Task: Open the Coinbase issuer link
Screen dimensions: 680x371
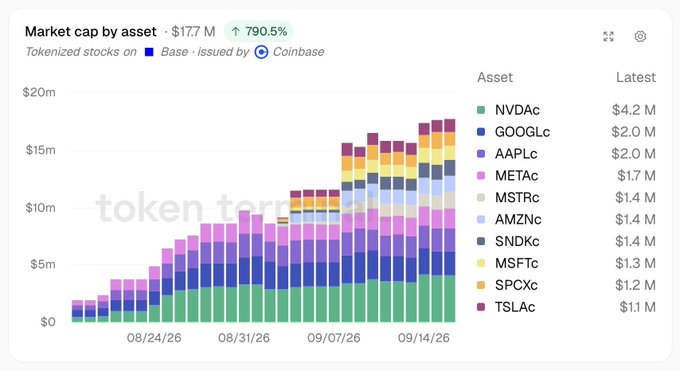Action: 298,52
